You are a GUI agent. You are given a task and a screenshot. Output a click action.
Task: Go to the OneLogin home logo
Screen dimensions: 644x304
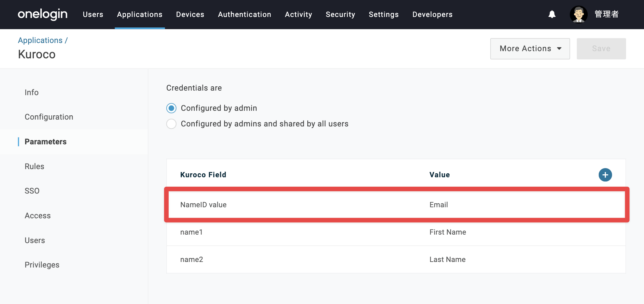point(43,14)
